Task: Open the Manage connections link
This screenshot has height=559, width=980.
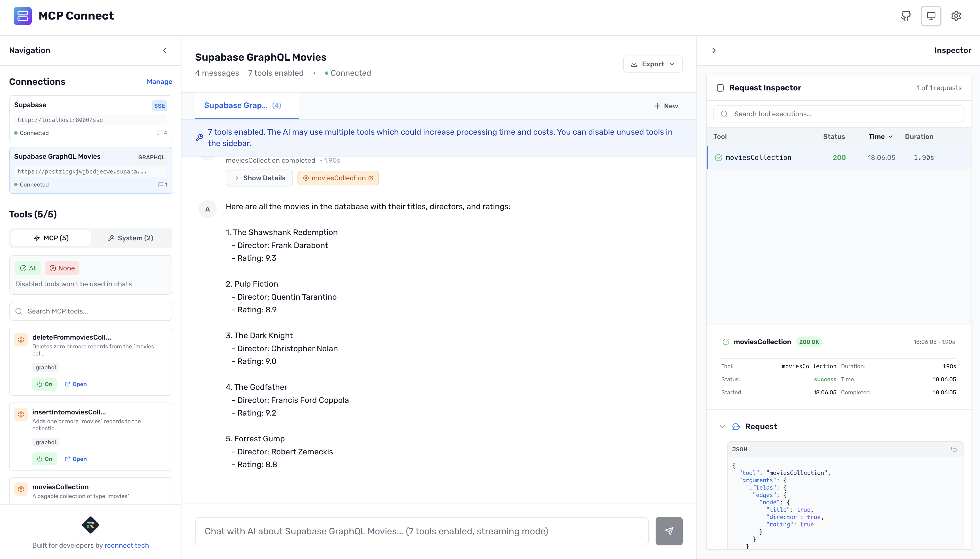Action: click(159, 81)
